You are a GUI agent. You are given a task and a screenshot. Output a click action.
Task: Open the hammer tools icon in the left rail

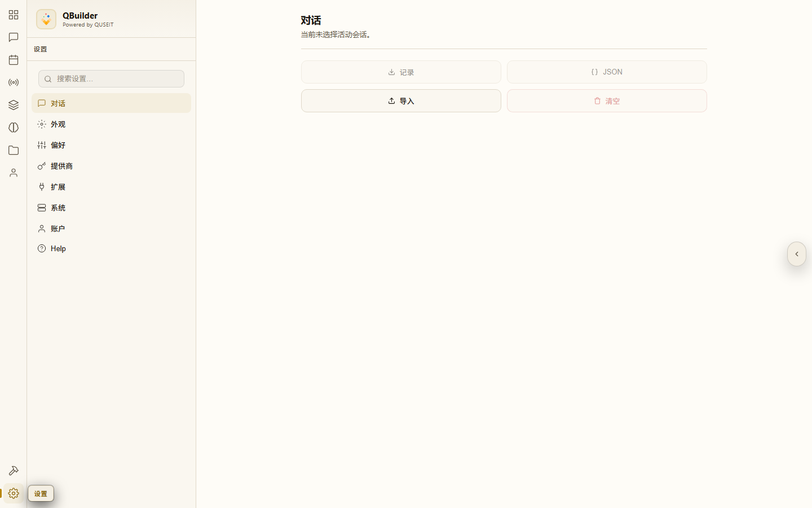pyautogui.click(x=14, y=471)
